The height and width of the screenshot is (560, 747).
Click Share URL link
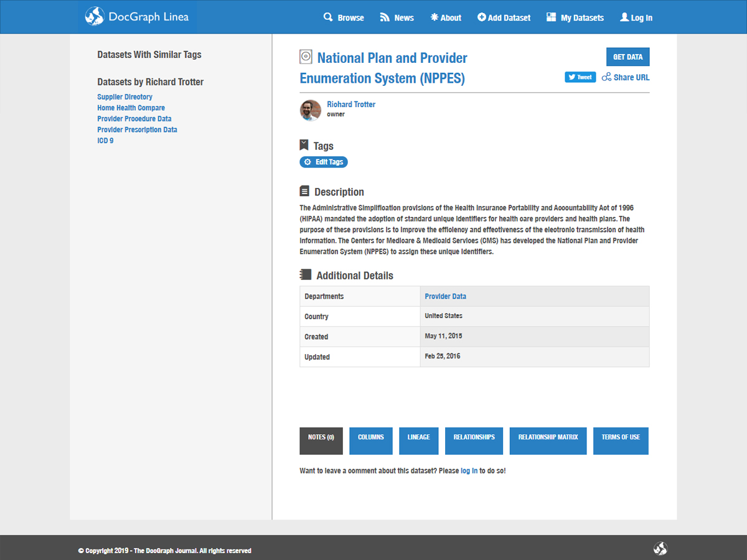coord(626,77)
